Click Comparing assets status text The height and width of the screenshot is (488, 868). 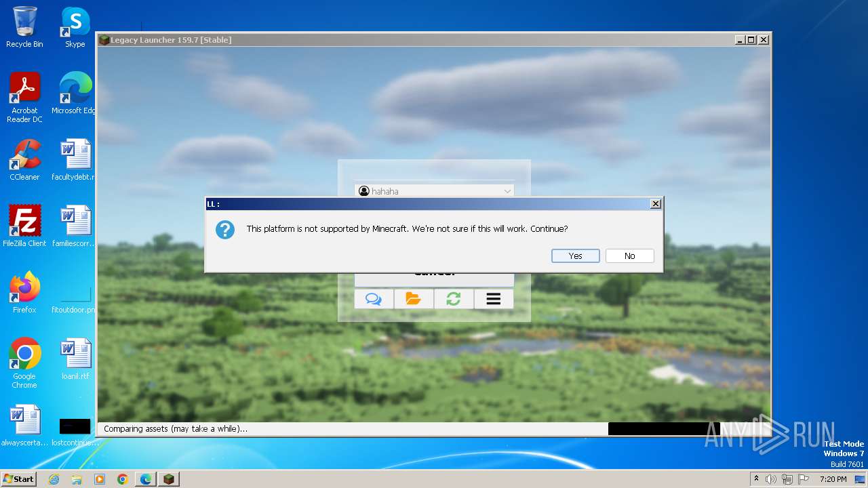(176, 428)
